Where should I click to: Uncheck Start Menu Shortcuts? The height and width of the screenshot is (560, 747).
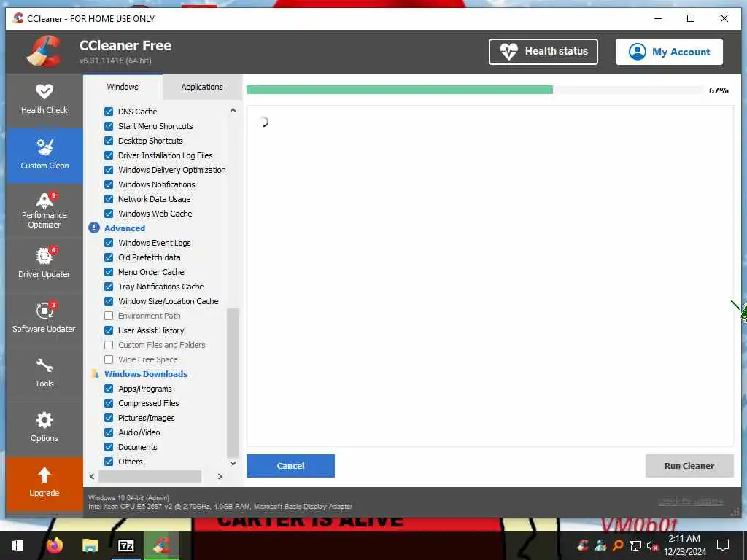point(109,126)
